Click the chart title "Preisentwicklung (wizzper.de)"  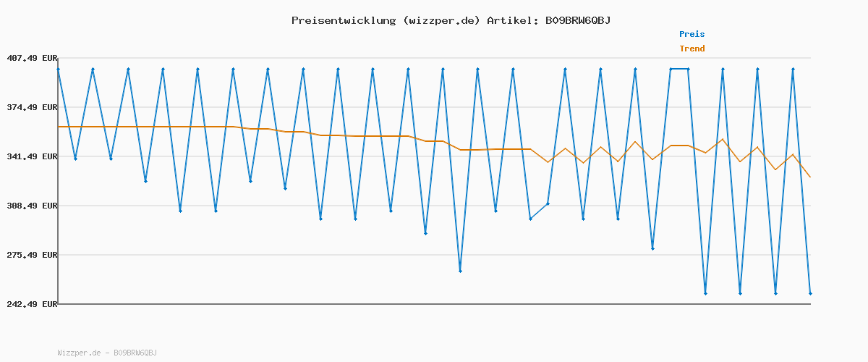tap(386, 20)
